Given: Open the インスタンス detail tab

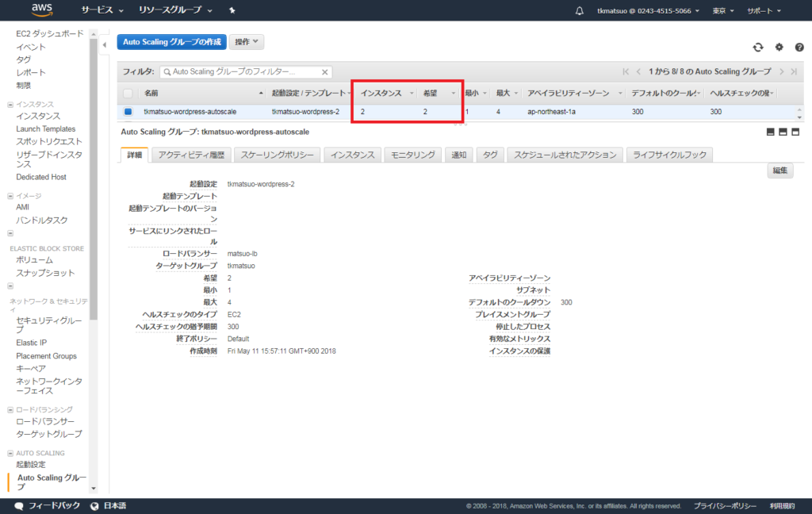Looking at the screenshot, I should tap(353, 155).
